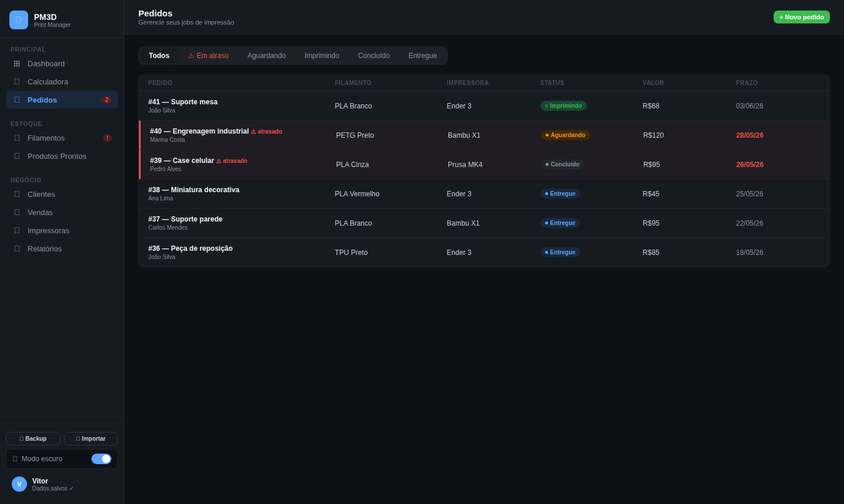Select the Aguardando tab
Screen dimensions: 844x504
[x=267, y=56]
